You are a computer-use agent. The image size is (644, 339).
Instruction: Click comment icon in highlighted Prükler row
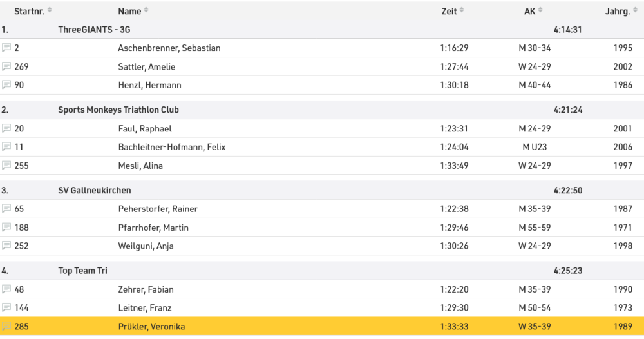[x=6, y=327]
